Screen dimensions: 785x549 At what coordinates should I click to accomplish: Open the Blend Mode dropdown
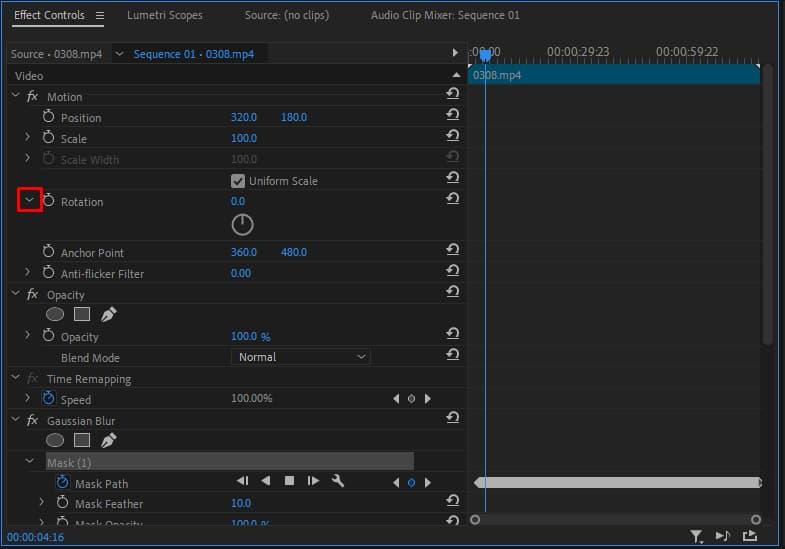point(301,357)
